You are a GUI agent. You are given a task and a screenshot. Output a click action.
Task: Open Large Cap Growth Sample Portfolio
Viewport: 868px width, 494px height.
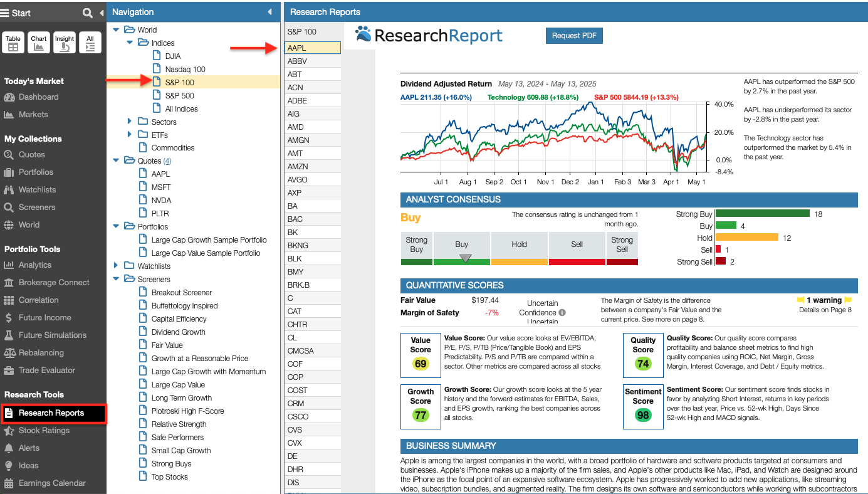209,240
